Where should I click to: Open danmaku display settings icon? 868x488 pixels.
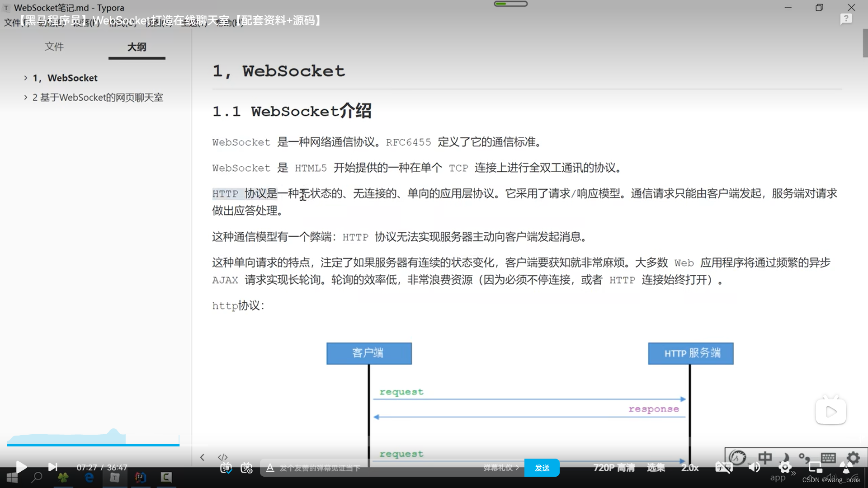tap(246, 468)
